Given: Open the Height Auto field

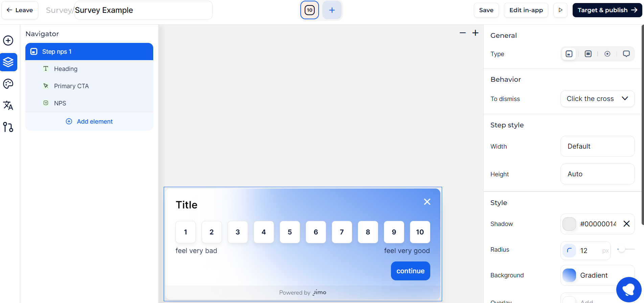Looking at the screenshot, I should coord(597,174).
